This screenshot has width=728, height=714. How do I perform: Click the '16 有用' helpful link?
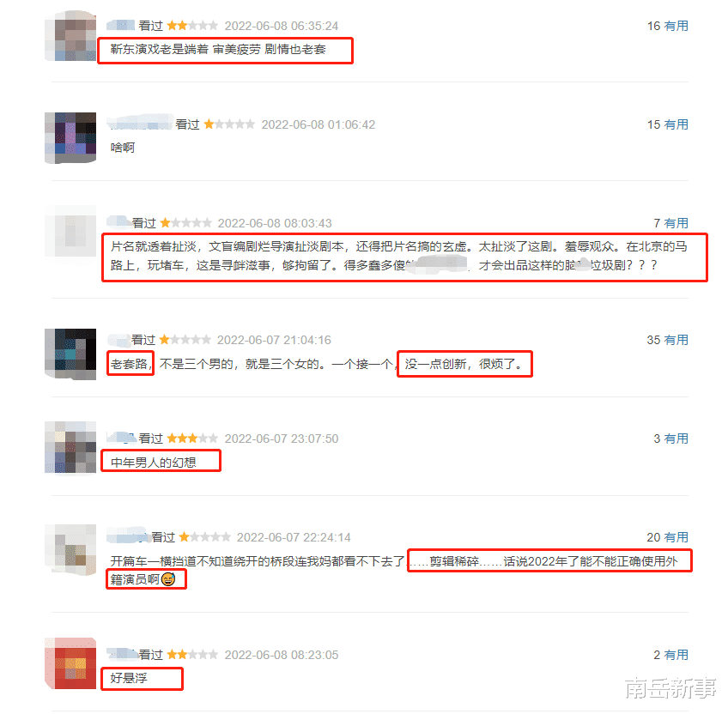tap(667, 26)
